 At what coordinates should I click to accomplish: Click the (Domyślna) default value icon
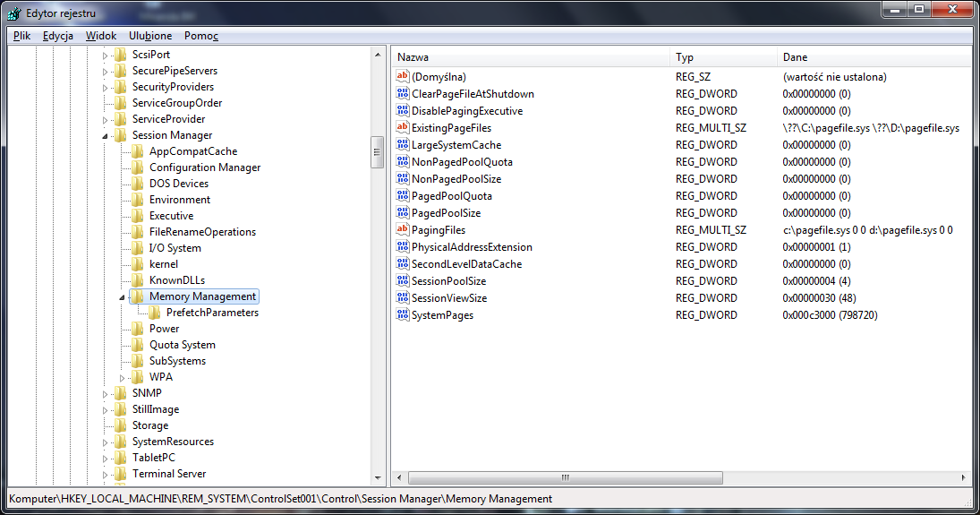pyautogui.click(x=403, y=76)
